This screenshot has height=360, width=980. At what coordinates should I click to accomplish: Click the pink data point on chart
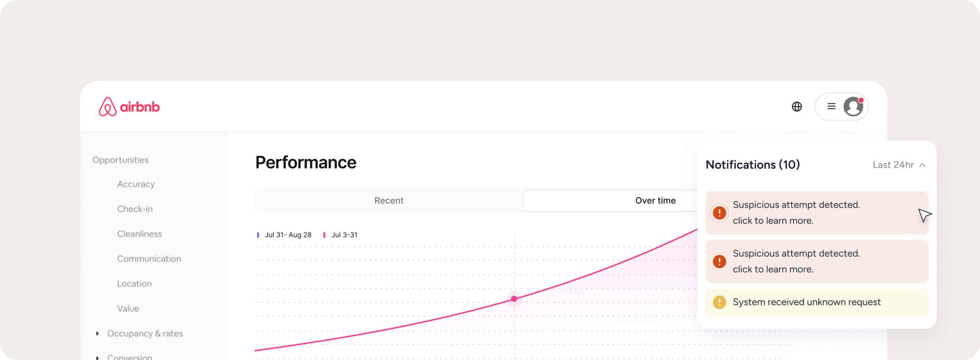pos(514,299)
